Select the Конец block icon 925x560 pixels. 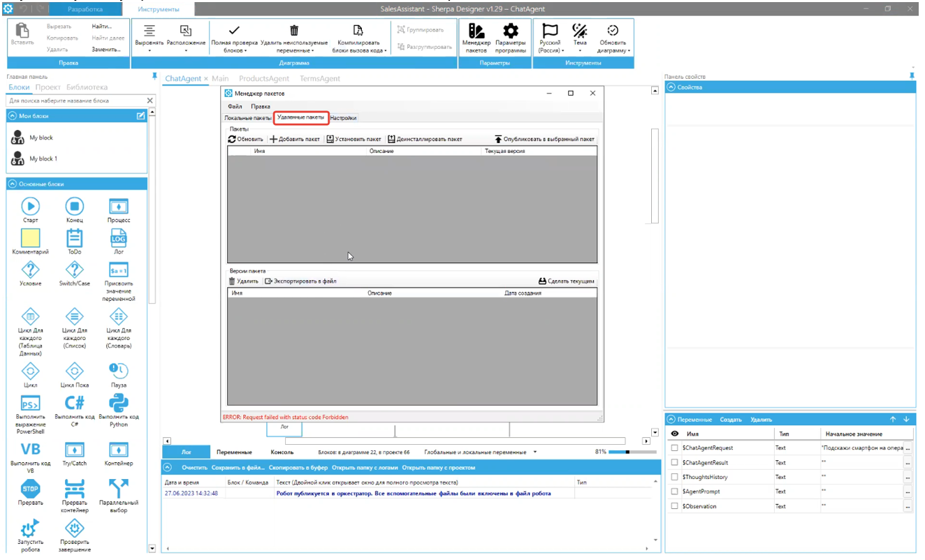pos(75,206)
